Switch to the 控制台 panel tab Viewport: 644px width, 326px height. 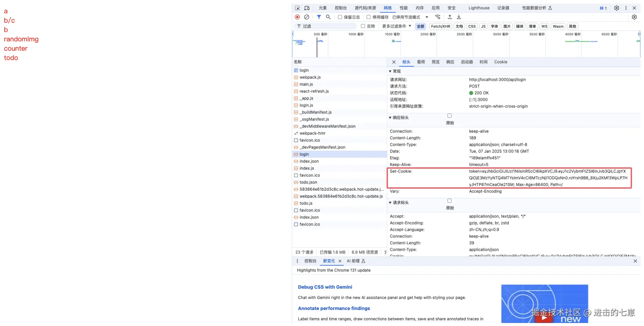click(341, 8)
